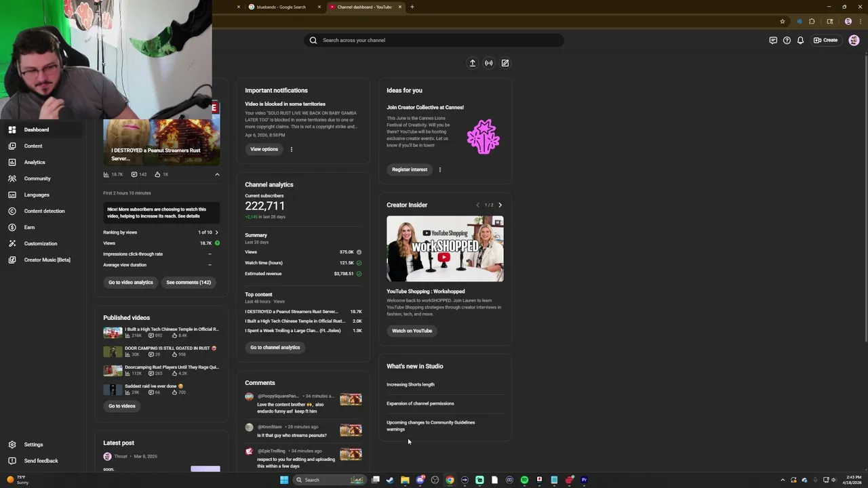Click the See details link
This screenshot has width=868, height=488.
[x=189, y=216]
